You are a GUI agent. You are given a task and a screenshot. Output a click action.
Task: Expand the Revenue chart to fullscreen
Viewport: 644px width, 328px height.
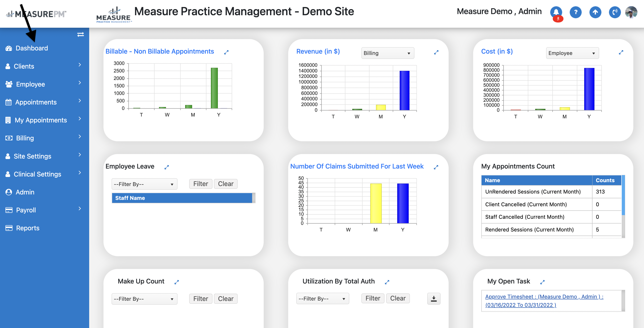click(436, 52)
